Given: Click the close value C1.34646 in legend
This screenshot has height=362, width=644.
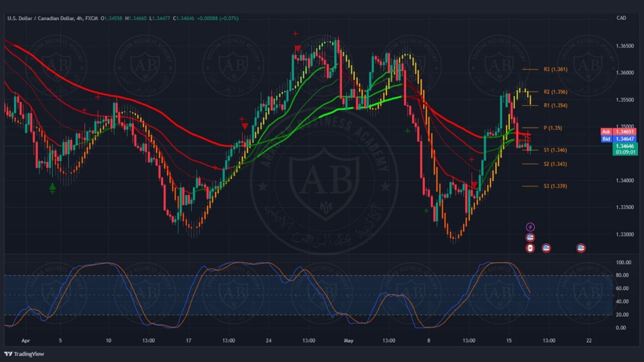Looking at the screenshot, I should click(184, 18).
